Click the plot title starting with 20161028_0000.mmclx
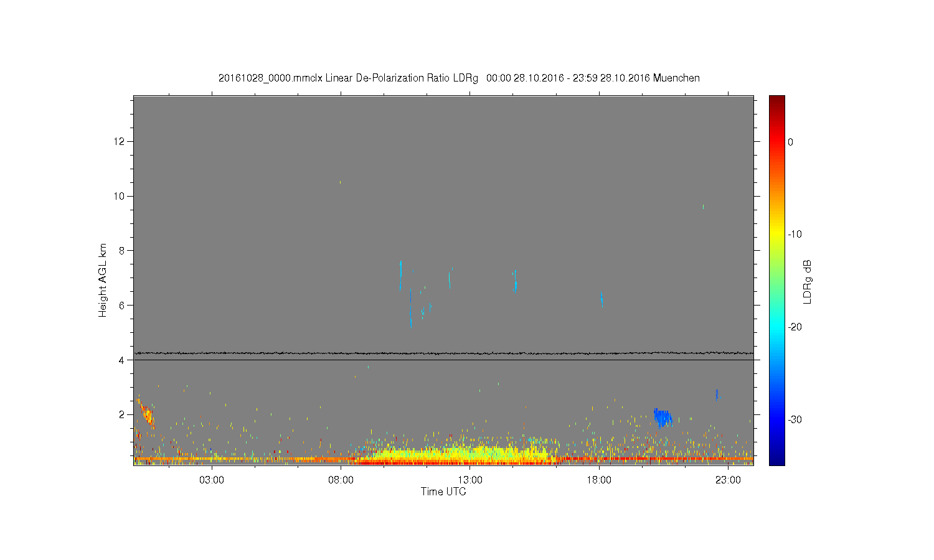The image size is (934, 560). (x=459, y=78)
